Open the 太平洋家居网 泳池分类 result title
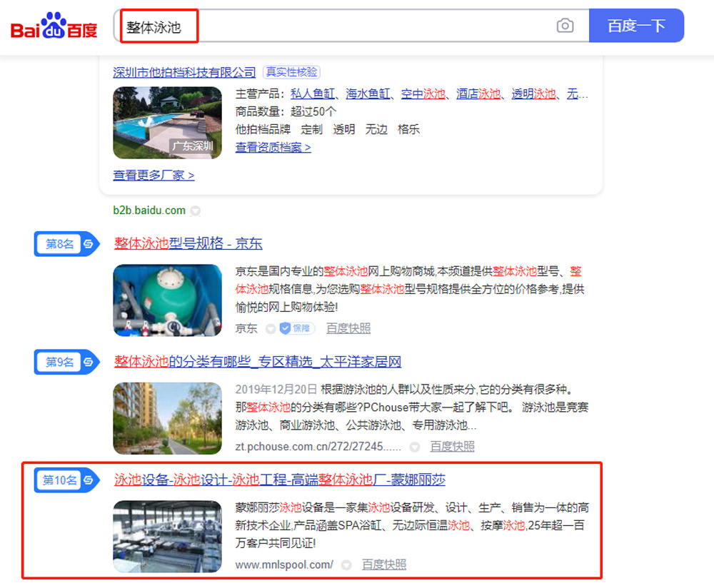Screen dimensions: 714x588 258,362
